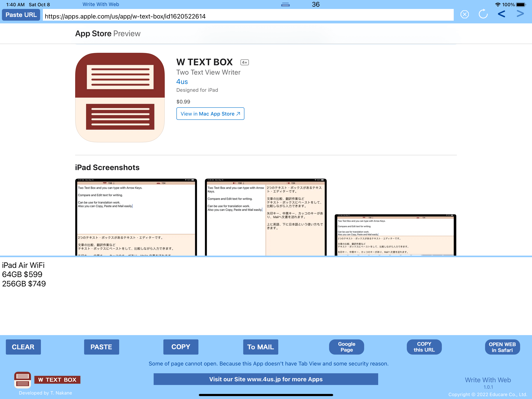Tap the 4+ age rating badge
532x399 pixels.
(x=245, y=62)
